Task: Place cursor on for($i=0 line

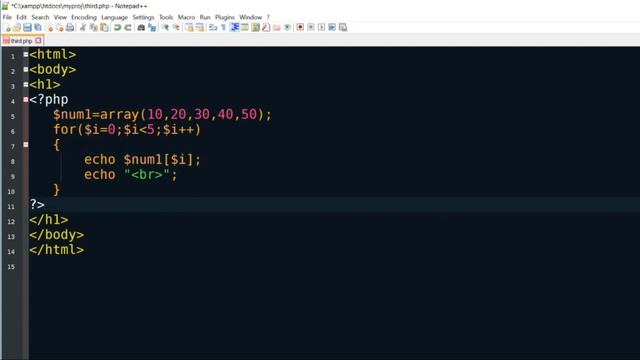Action: click(x=127, y=130)
